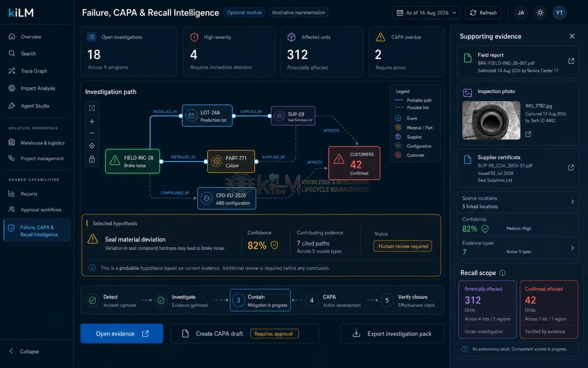Toggle the graph lock icon
Screen dimensions: 588x368
pos(92,159)
